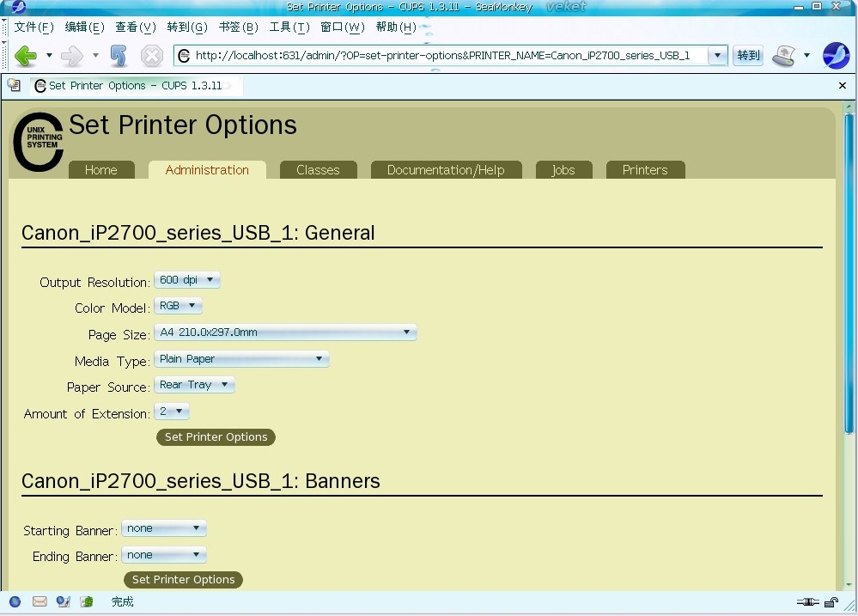Open the 文件(F) menu
Image resolution: width=858 pixels, height=616 pixels.
pos(33,27)
